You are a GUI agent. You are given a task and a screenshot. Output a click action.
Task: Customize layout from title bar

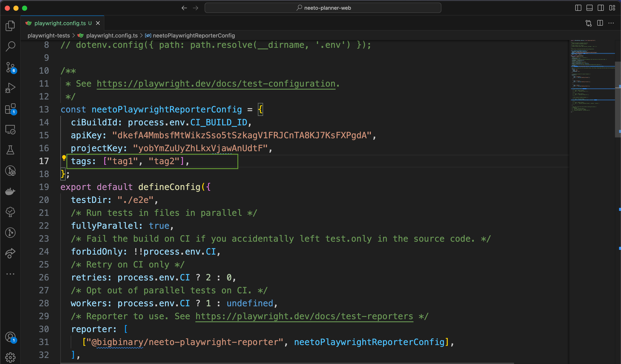click(x=612, y=8)
